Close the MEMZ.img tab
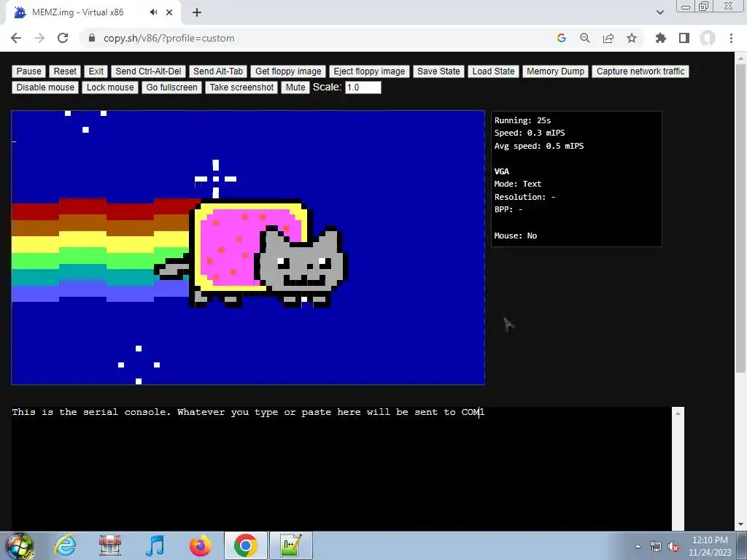The height and width of the screenshot is (560, 747). (169, 12)
